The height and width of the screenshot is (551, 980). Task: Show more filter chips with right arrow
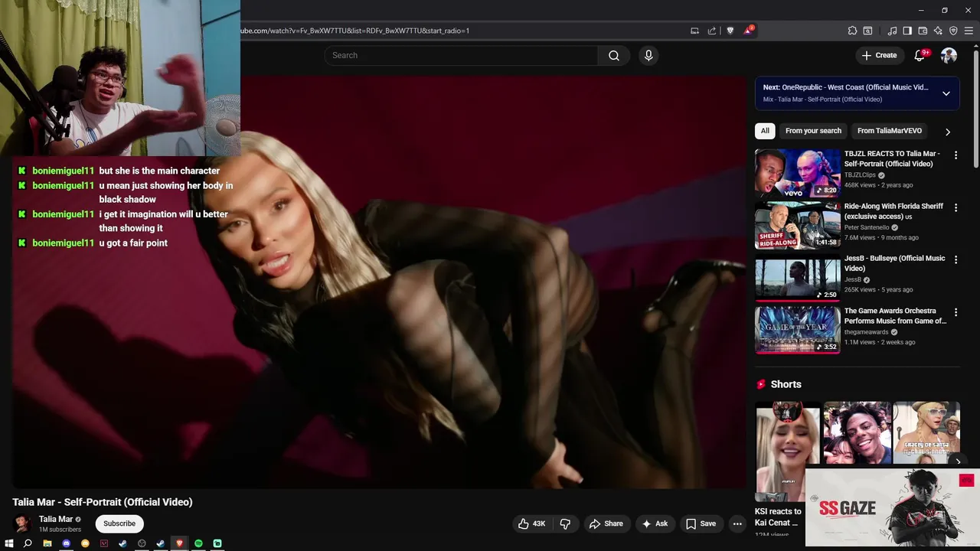coord(948,132)
